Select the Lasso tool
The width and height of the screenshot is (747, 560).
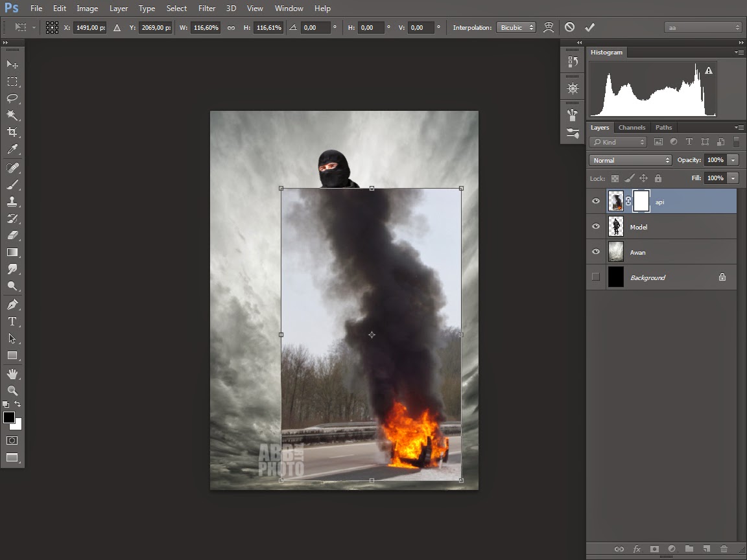[x=12, y=99]
